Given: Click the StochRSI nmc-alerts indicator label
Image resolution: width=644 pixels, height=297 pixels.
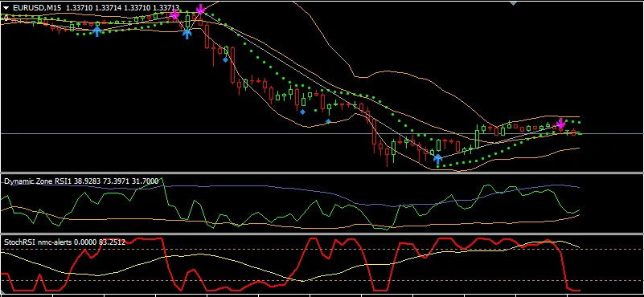Looking at the screenshot, I should tap(38, 242).
